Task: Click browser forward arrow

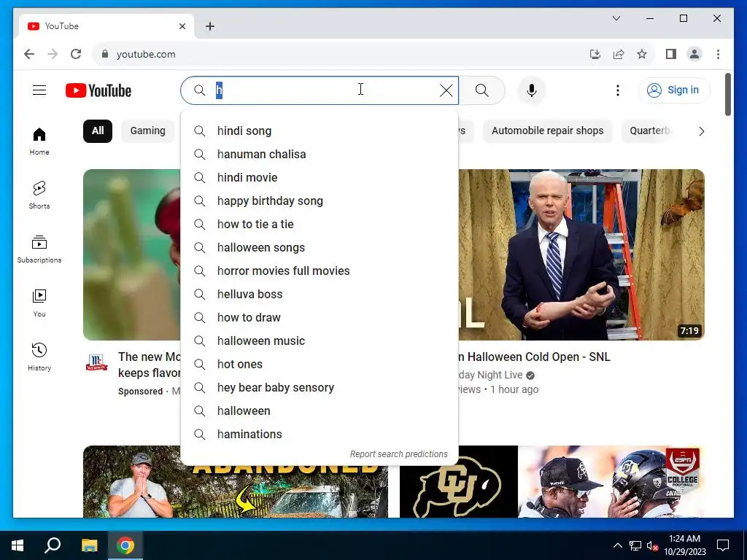Action: point(53,54)
